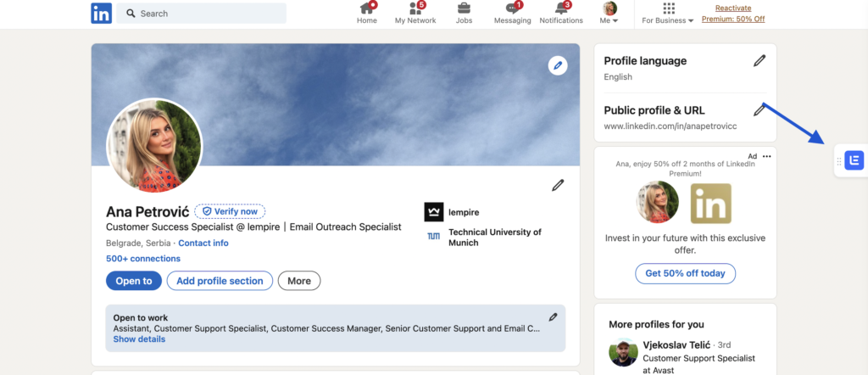Open Notifications bell icon
Screen dimensions: 868x375
(561, 9)
